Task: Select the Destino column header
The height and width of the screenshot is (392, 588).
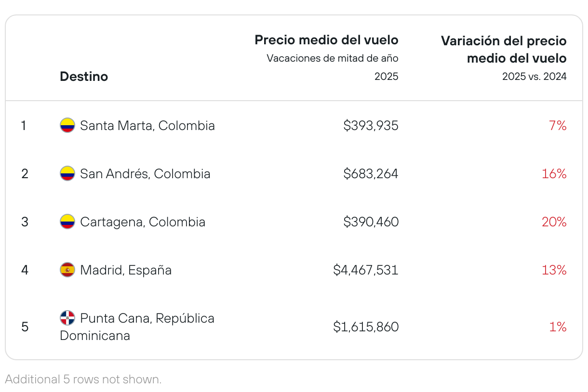Action: pyautogui.click(x=84, y=76)
